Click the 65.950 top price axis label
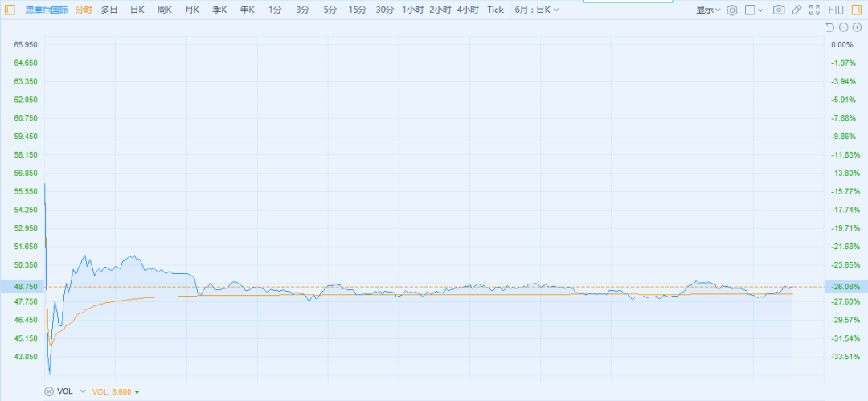 point(26,44)
